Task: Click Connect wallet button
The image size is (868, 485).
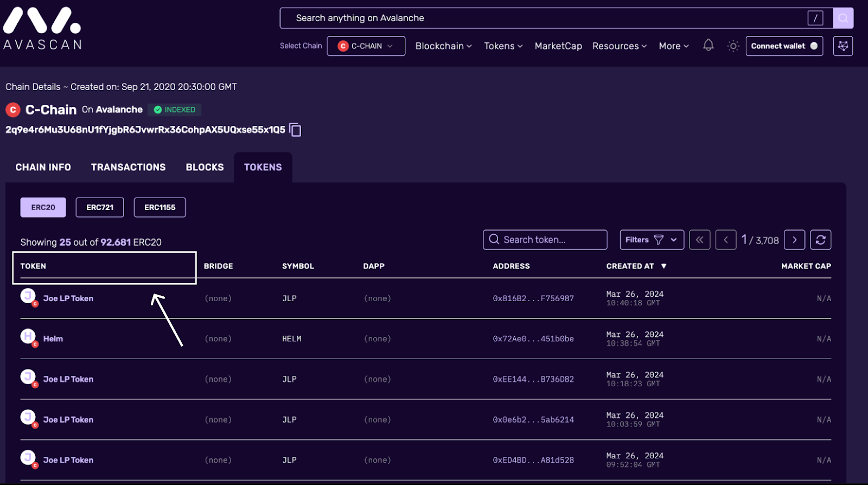Action: point(784,46)
